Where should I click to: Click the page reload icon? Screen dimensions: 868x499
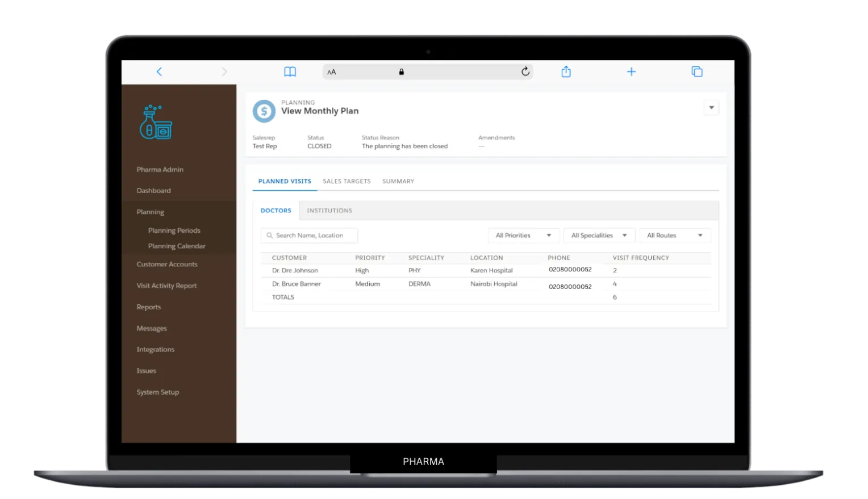[525, 72]
